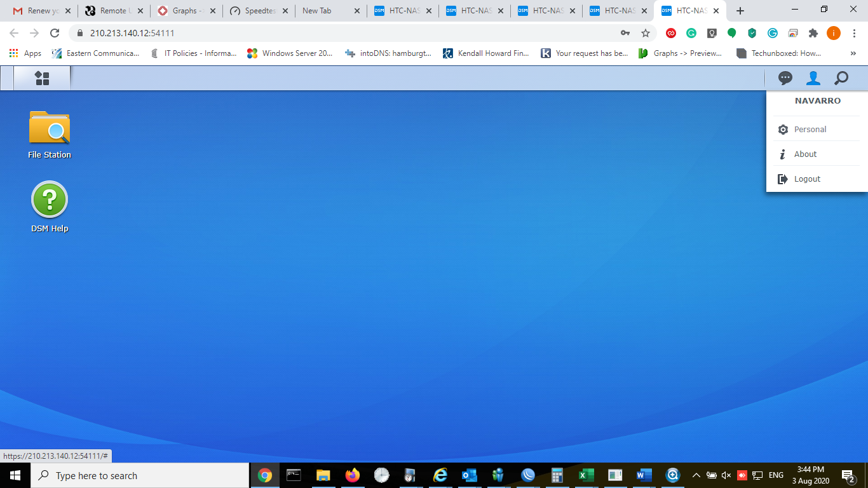Switch to the New Tab tab

330,11
